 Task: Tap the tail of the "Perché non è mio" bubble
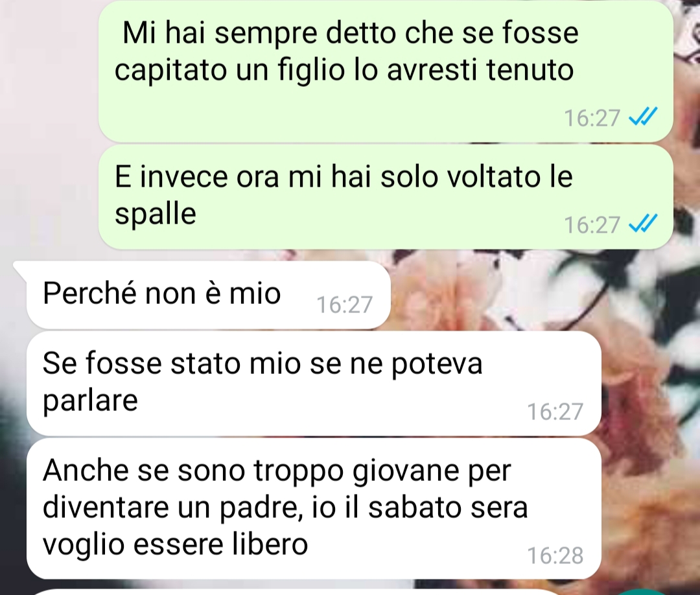(x=20, y=268)
